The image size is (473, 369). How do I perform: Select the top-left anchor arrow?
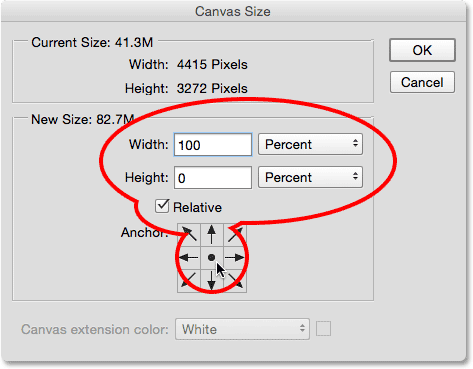(189, 235)
